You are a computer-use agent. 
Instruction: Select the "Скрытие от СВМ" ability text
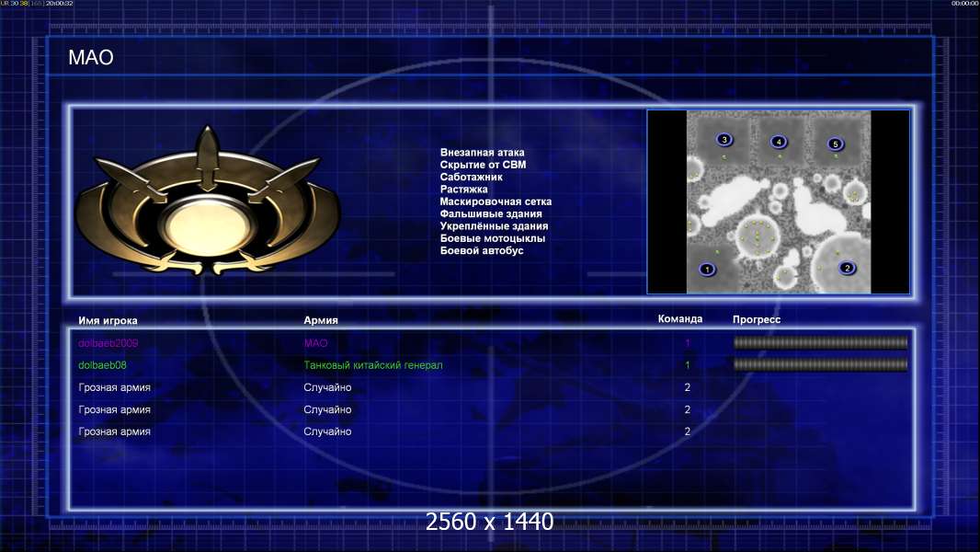click(483, 165)
